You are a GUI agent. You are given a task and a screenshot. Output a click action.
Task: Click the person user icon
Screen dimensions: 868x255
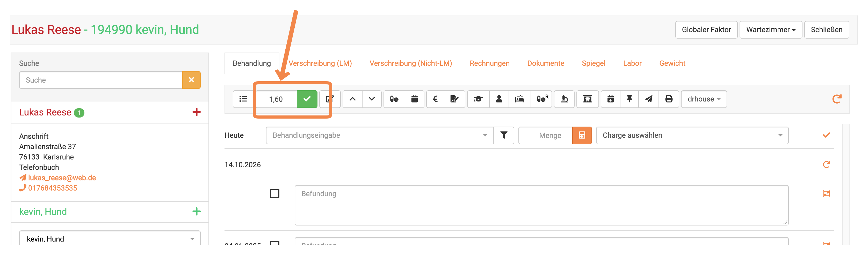pyautogui.click(x=499, y=99)
